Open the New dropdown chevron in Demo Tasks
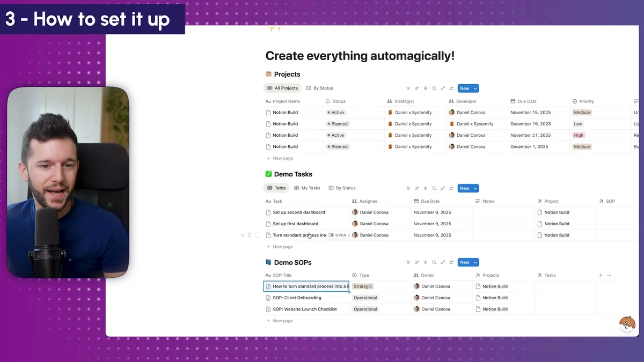This screenshot has width=644, height=362. point(475,188)
